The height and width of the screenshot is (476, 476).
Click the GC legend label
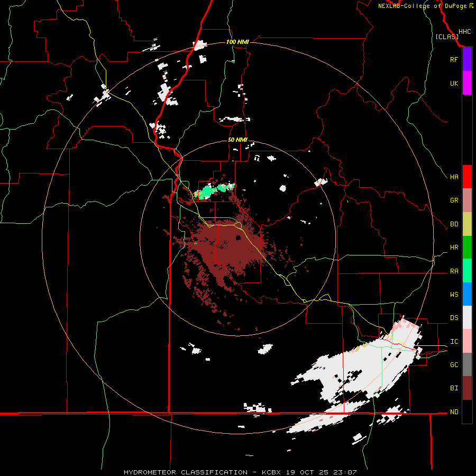click(454, 365)
